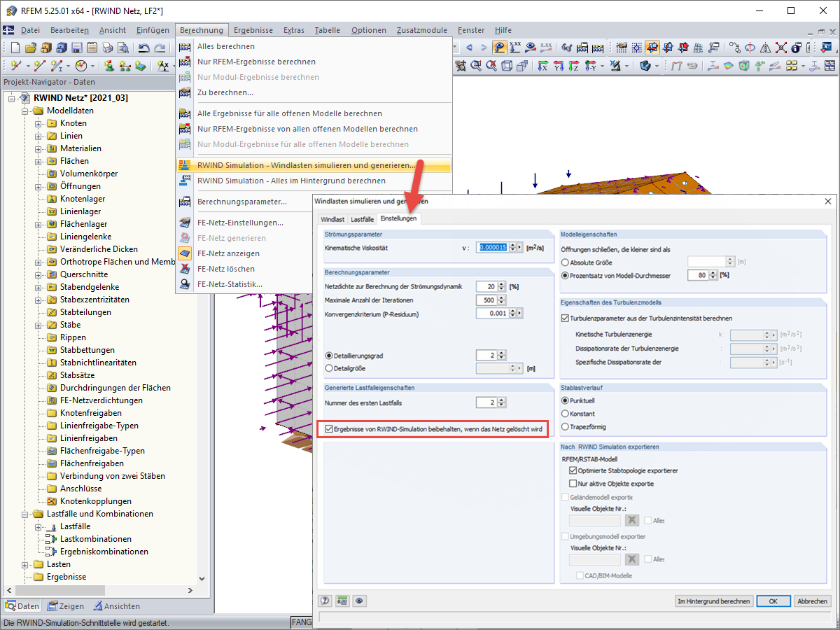Click the Im Hintergrund berechnen button
840x630 pixels.
coord(714,601)
